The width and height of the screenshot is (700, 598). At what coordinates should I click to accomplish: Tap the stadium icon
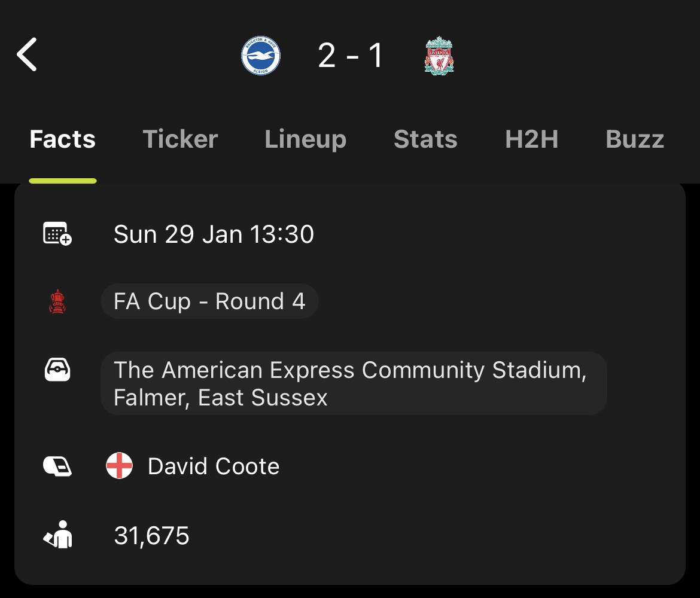click(57, 370)
